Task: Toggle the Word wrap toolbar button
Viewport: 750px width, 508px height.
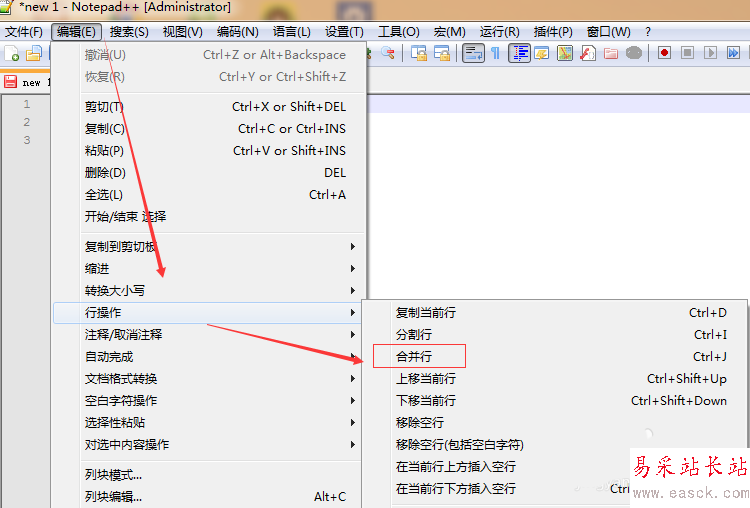Action: [x=474, y=53]
